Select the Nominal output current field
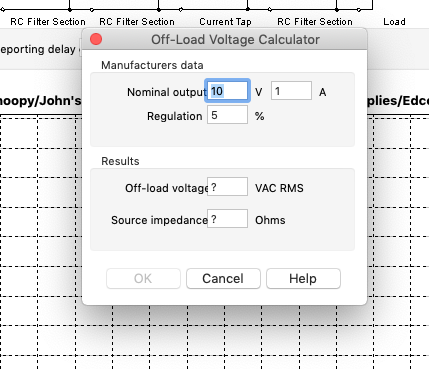 (x=291, y=91)
